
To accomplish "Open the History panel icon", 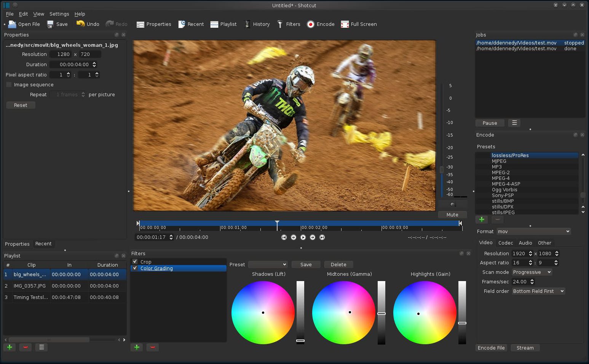I will click(x=247, y=24).
